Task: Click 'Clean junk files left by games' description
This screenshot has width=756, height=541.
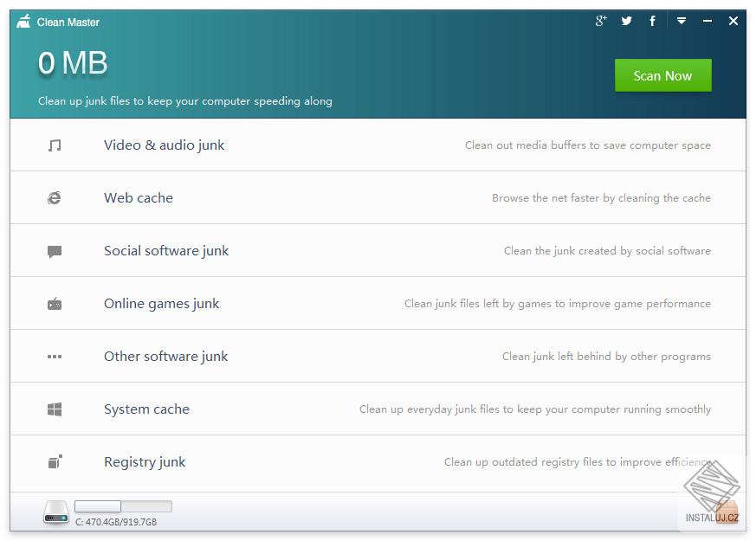Action: point(558,304)
